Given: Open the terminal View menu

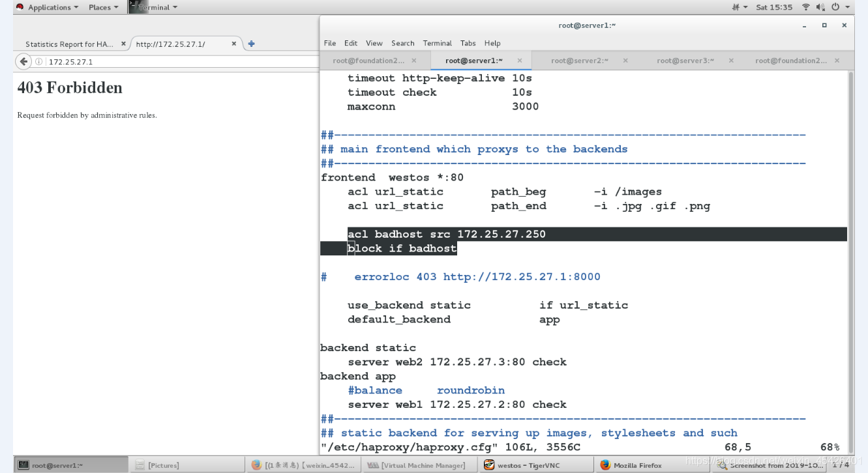Looking at the screenshot, I should [374, 43].
